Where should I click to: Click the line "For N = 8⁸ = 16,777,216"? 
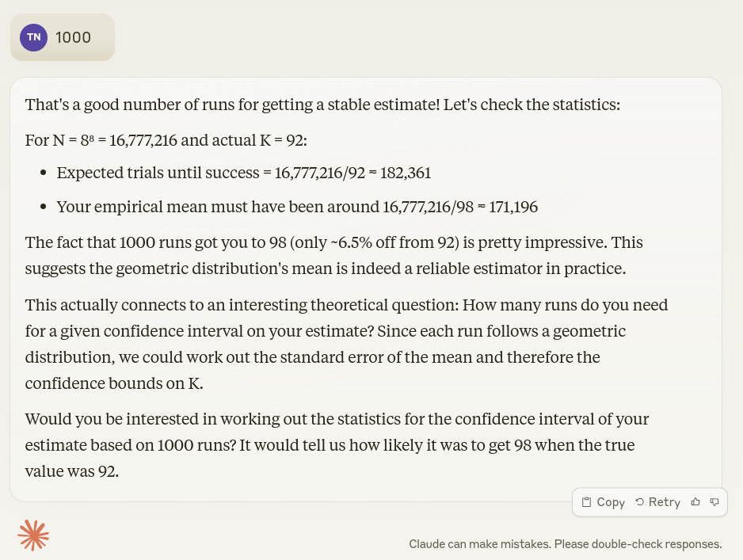(166, 140)
